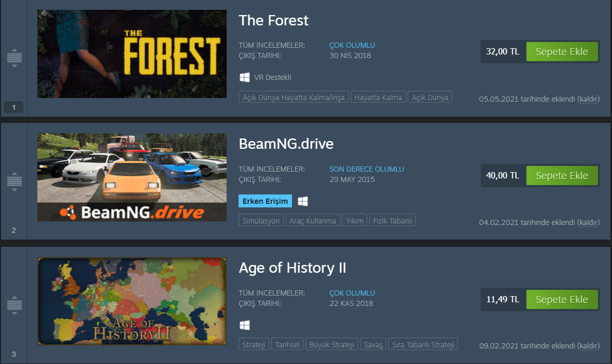This screenshot has height=364, width=612.
Task: Click the Erken Erişim badge
Action: point(266,201)
